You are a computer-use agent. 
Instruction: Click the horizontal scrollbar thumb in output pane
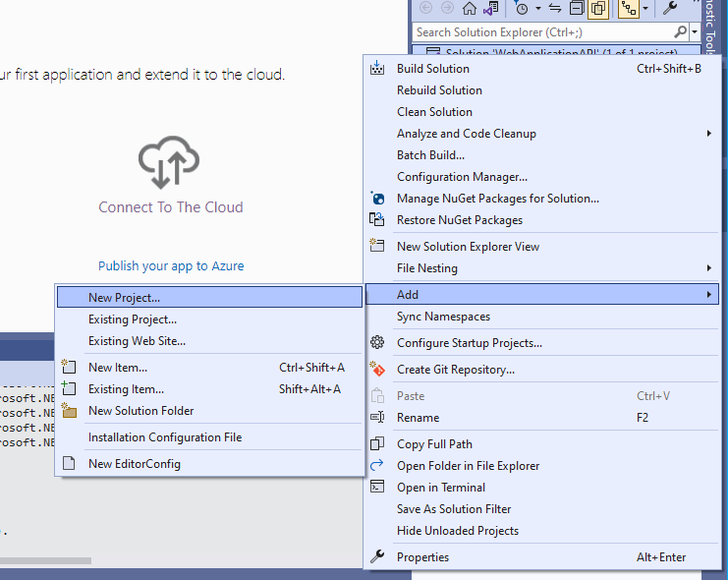[45, 560]
